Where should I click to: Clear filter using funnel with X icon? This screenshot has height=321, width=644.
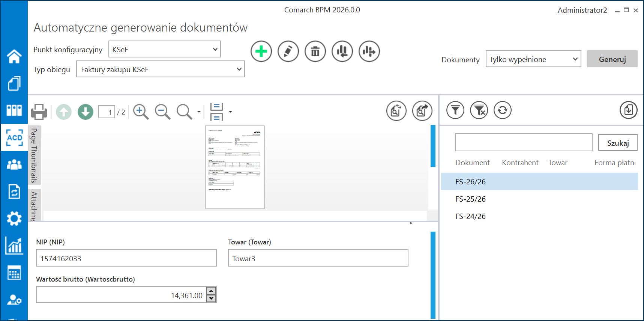point(479,110)
